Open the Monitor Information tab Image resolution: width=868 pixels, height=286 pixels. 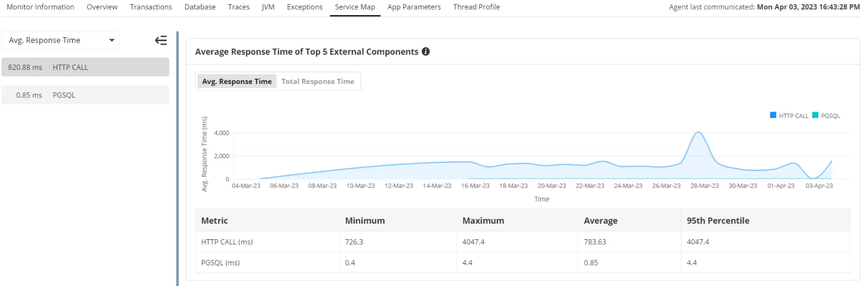(x=40, y=7)
